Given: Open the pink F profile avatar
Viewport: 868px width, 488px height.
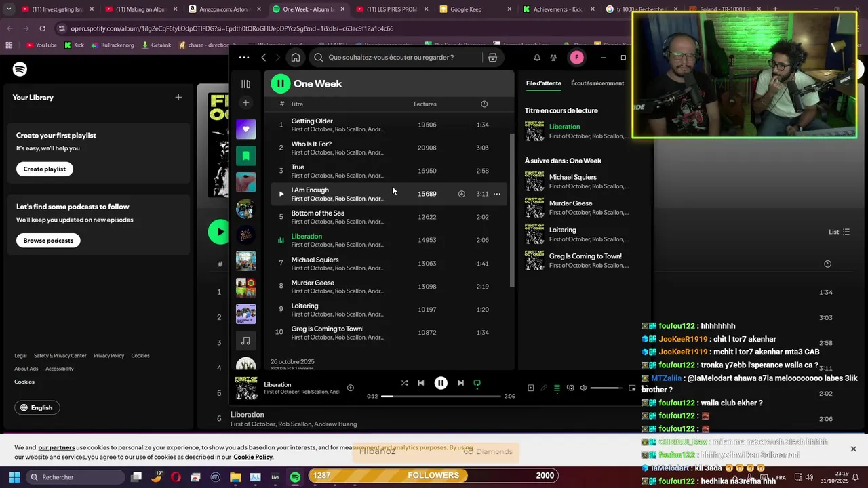Looking at the screenshot, I should [x=576, y=58].
